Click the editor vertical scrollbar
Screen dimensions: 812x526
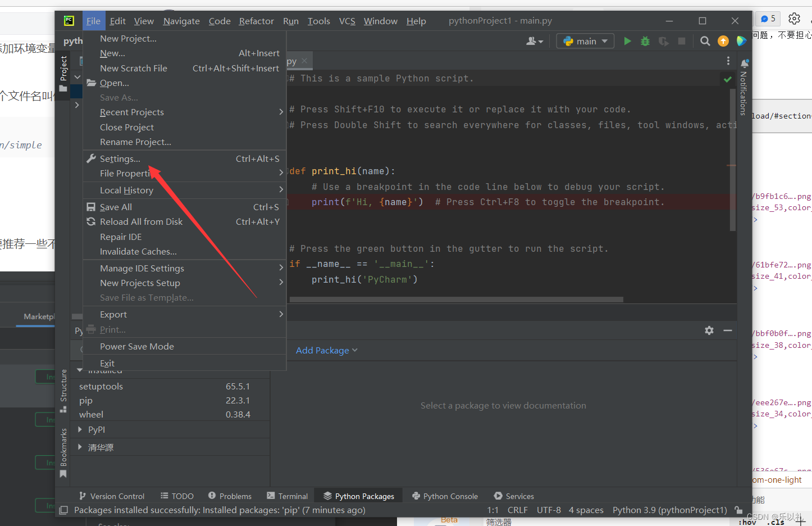point(732,159)
